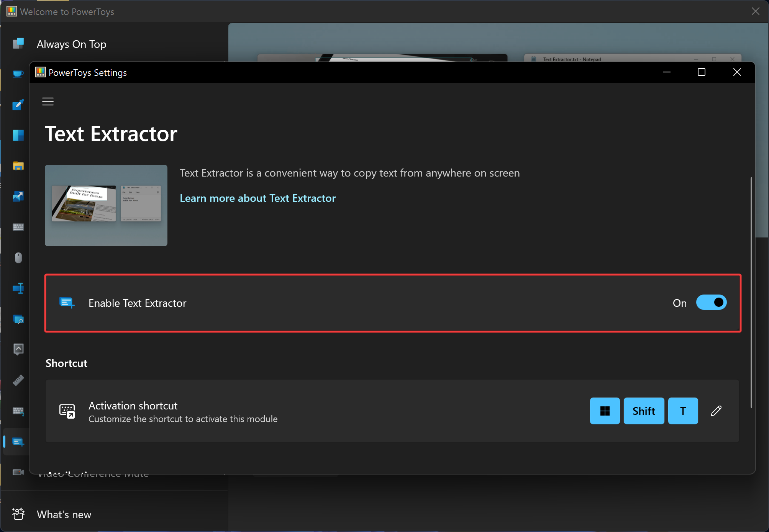Click the Activation shortcut keyboard icon

[67, 411]
